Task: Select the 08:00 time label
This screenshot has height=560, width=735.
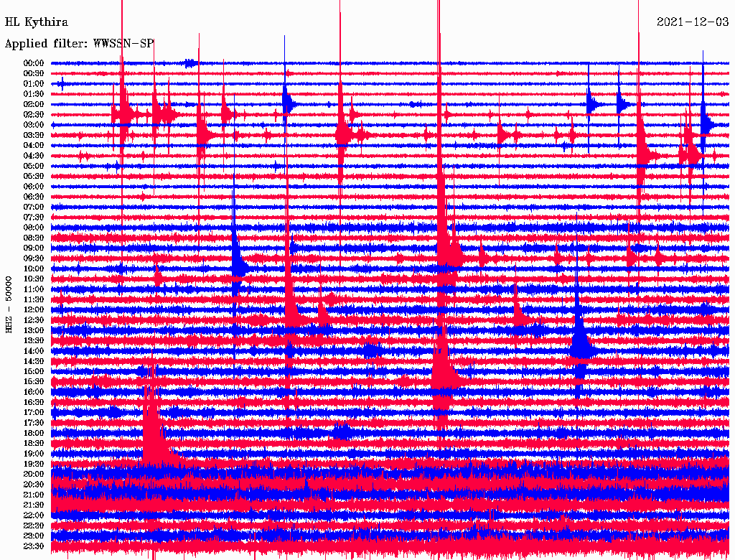Action: point(34,228)
